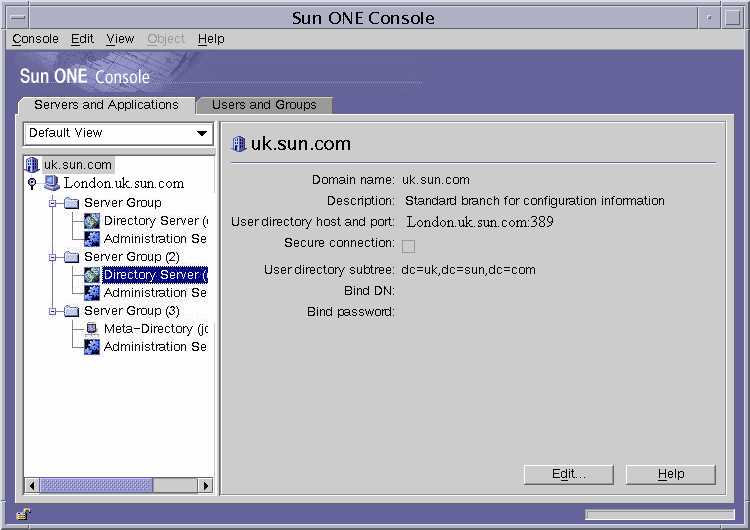Open the Console menu
750x530 pixels.
(x=35, y=39)
